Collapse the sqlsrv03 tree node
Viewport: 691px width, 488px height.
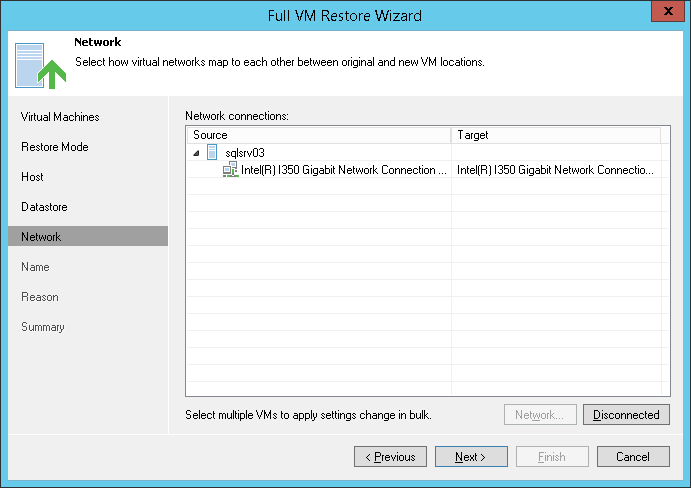coord(196,153)
